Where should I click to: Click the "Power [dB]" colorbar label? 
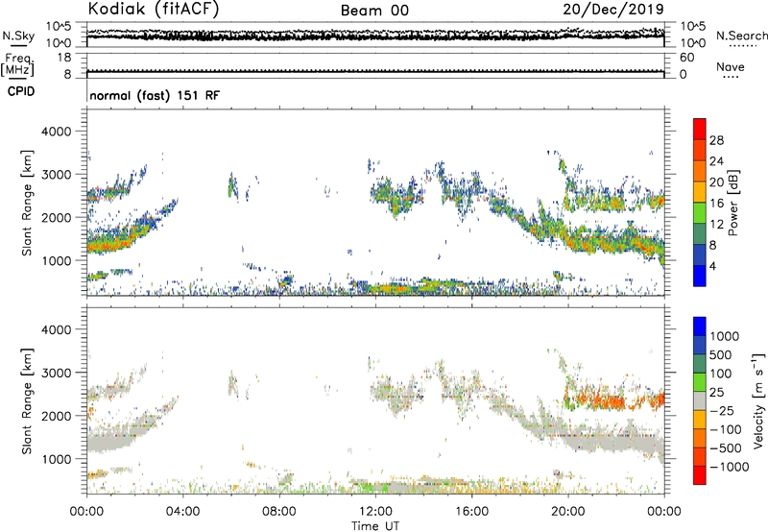click(733, 203)
